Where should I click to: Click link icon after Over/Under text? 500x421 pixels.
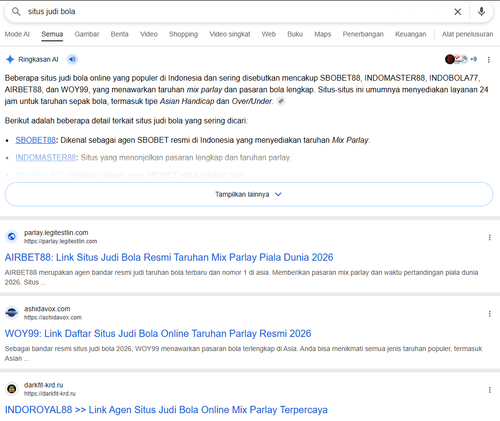click(x=281, y=101)
